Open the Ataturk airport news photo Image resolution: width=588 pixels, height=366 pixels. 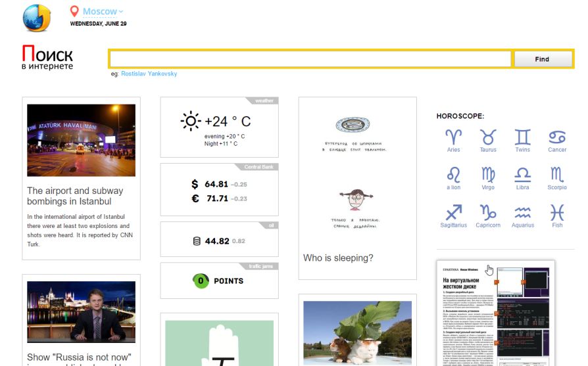[81, 140]
